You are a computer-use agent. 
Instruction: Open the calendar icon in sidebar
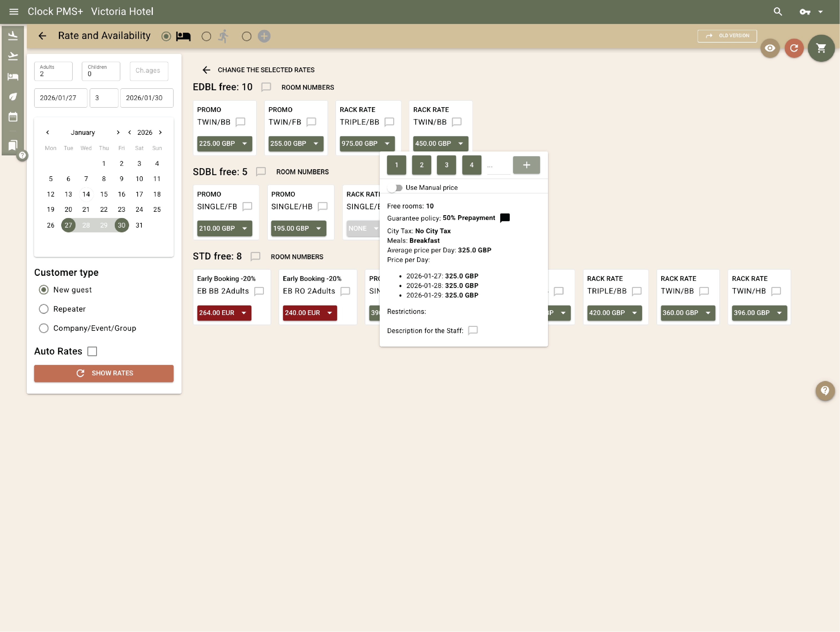pyautogui.click(x=13, y=117)
